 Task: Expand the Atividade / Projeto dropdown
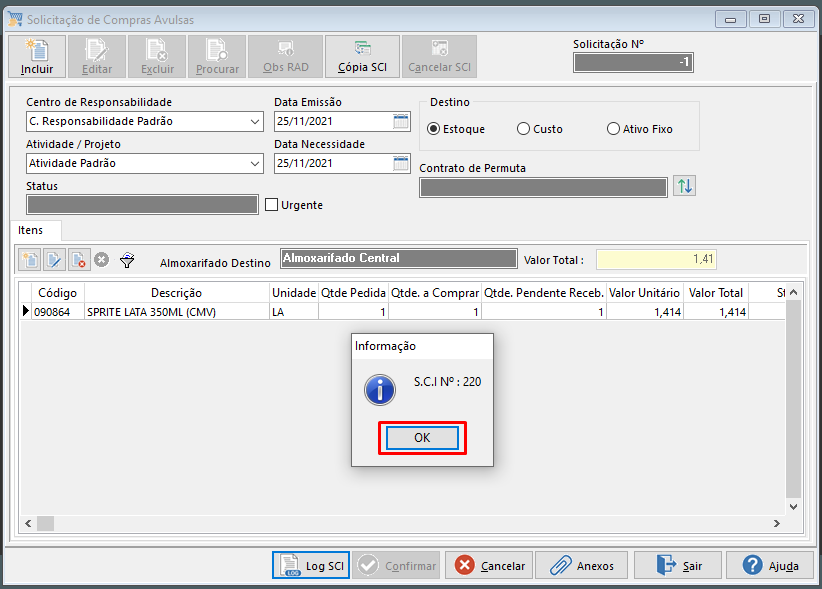(255, 163)
